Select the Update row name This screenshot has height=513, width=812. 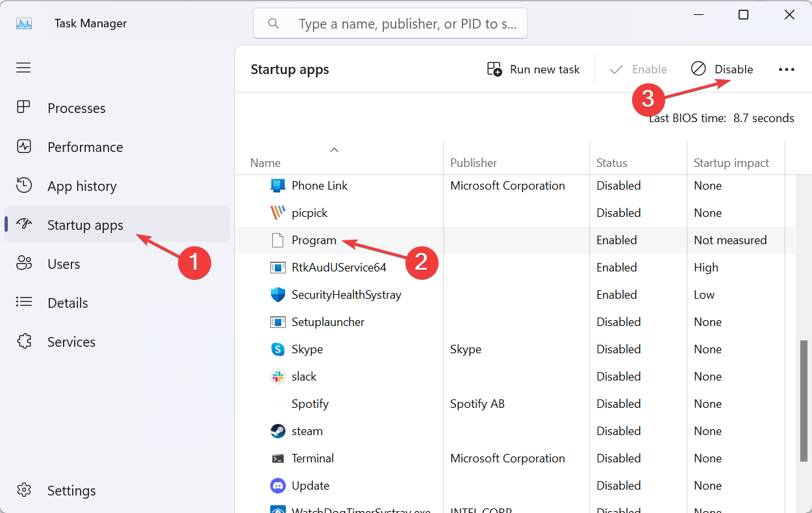(x=311, y=486)
